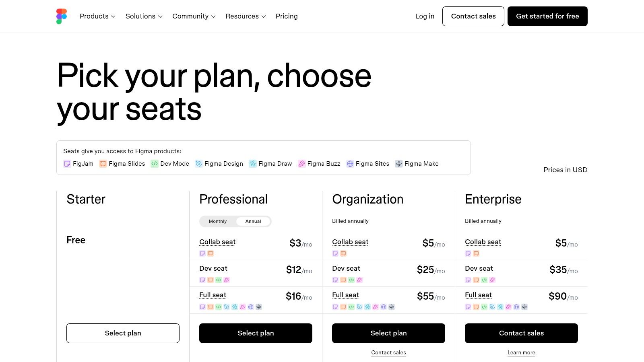Click the Figma Buzz icon
This screenshot has width=644, height=362.
pos(301,164)
